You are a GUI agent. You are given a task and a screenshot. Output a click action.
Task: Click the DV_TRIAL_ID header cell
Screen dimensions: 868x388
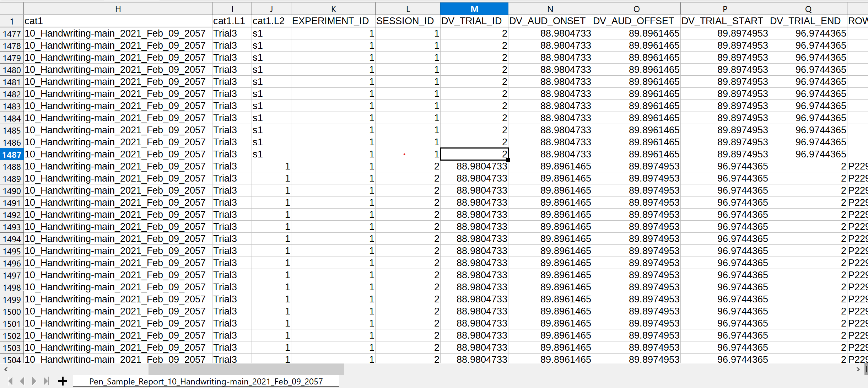point(474,21)
